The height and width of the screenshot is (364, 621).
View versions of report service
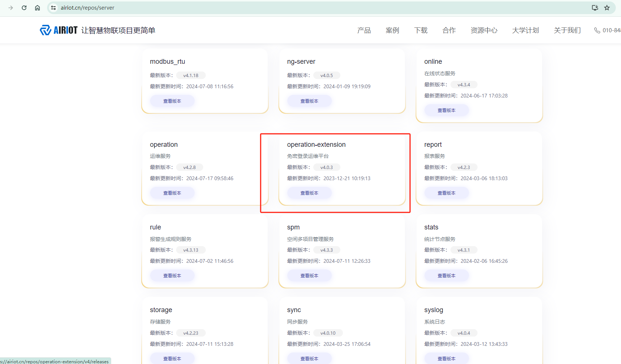[447, 193]
